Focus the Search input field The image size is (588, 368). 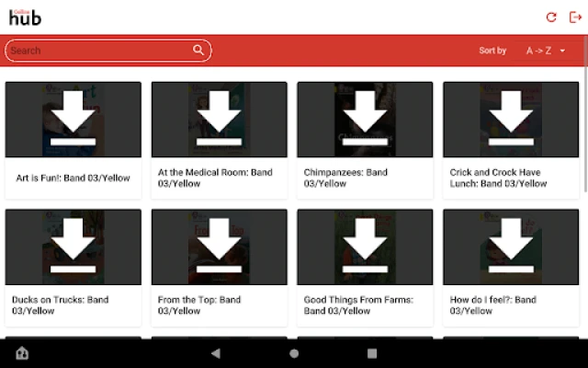click(99, 51)
